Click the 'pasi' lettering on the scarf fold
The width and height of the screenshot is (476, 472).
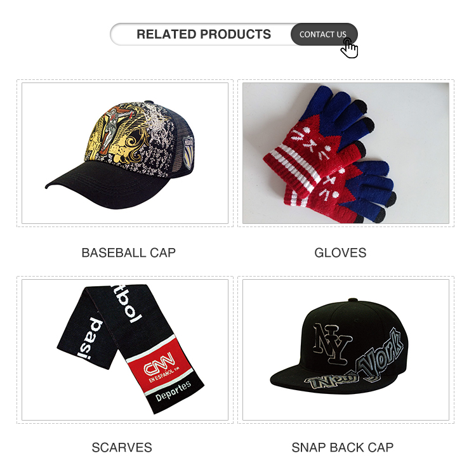click(x=90, y=338)
